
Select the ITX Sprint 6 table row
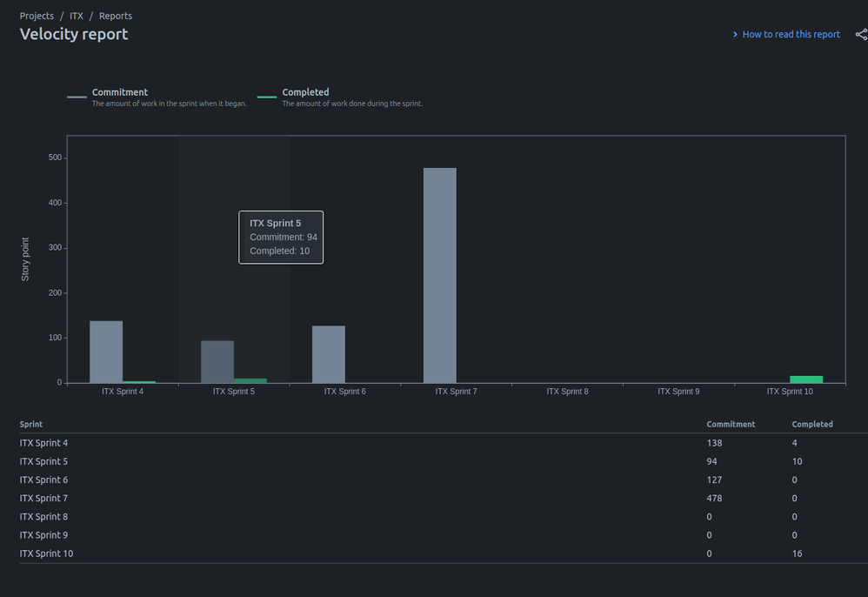click(x=444, y=480)
